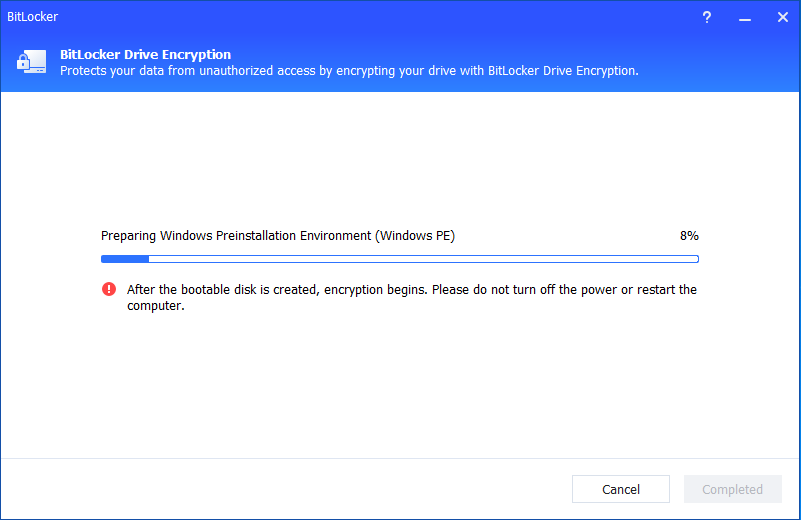
Task: Click the BitLocker drive lock icon
Action: pyautogui.click(x=29, y=63)
